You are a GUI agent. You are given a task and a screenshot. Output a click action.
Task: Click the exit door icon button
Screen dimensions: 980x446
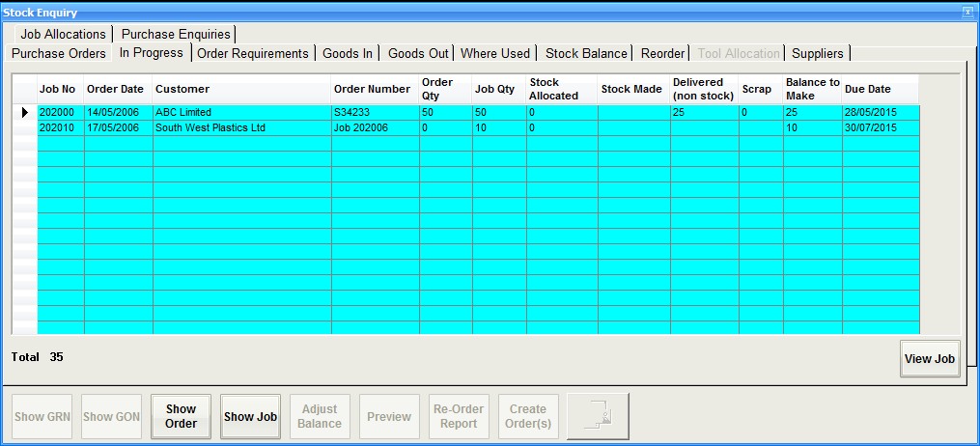point(598,417)
